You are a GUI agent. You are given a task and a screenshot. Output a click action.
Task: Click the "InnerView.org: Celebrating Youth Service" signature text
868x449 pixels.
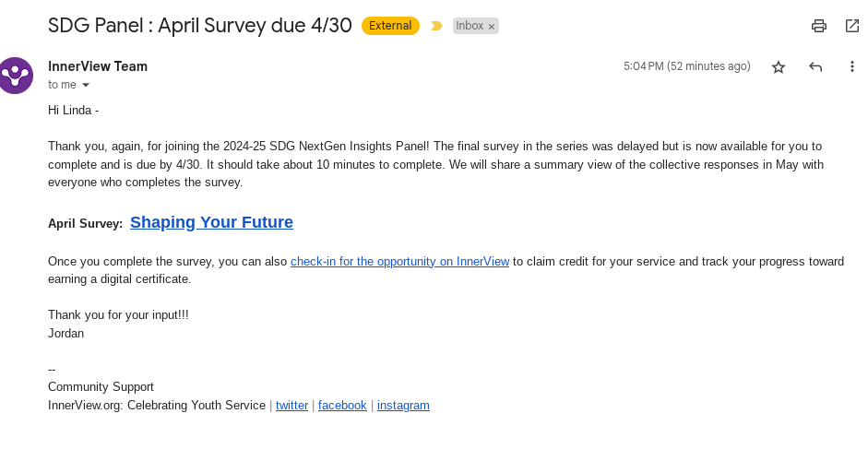click(157, 405)
